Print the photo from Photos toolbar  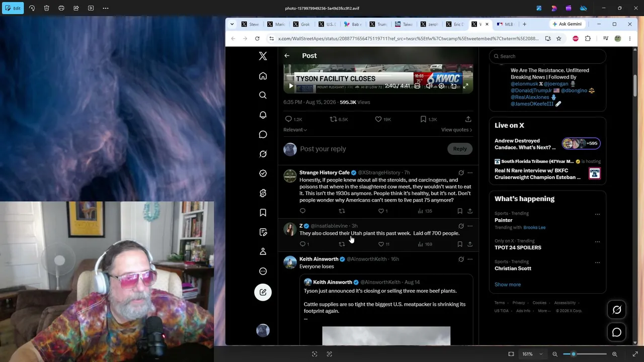pos(61,8)
